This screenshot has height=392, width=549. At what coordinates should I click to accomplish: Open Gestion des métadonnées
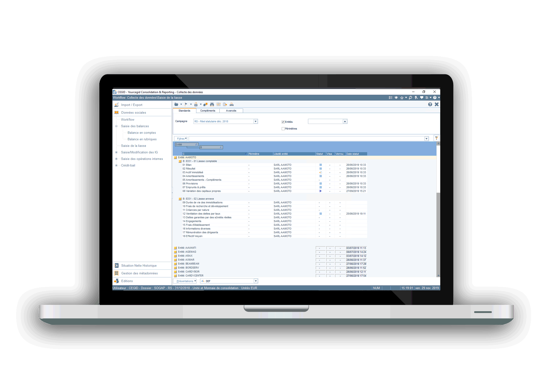click(139, 273)
